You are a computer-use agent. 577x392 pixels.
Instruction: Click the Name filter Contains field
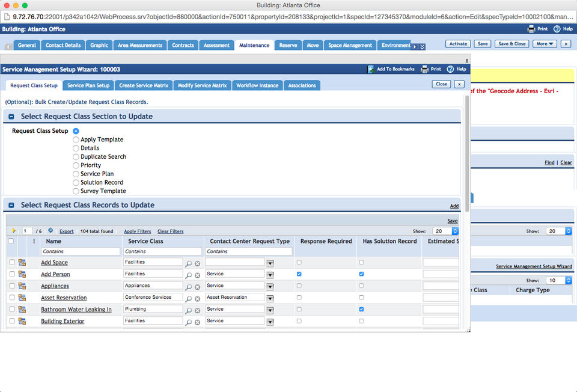click(x=80, y=251)
